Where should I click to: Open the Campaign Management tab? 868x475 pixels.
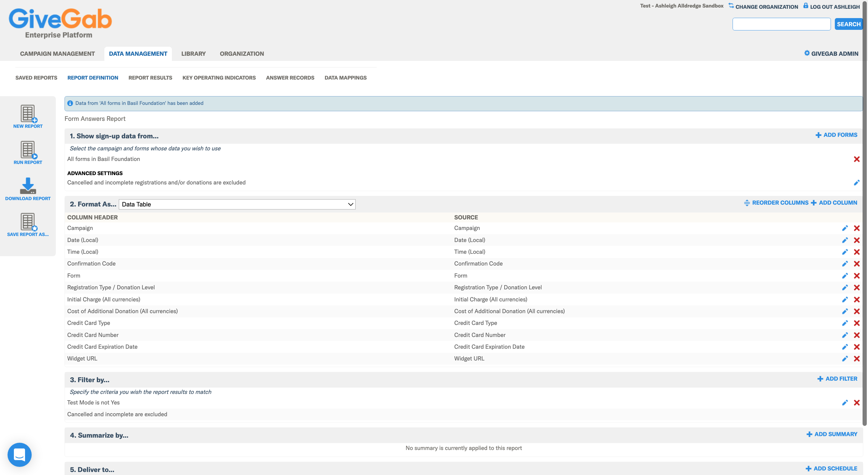[57, 54]
